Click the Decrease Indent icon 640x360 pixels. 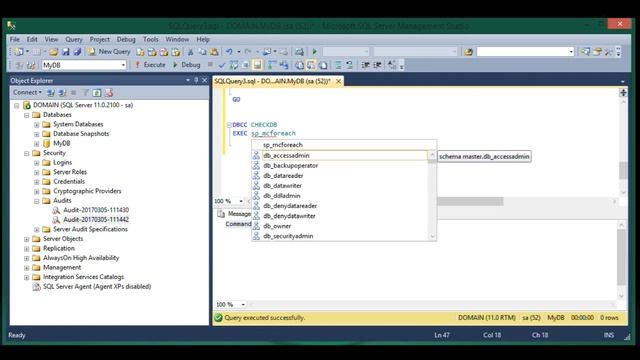click(x=365, y=65)
